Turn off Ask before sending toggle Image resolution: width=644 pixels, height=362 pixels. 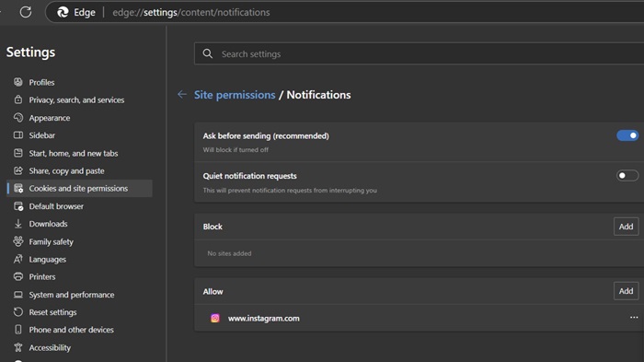[x=627, y=135]
